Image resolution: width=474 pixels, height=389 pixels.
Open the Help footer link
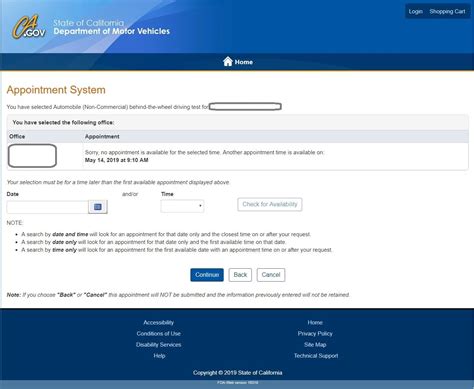point(159,356)
